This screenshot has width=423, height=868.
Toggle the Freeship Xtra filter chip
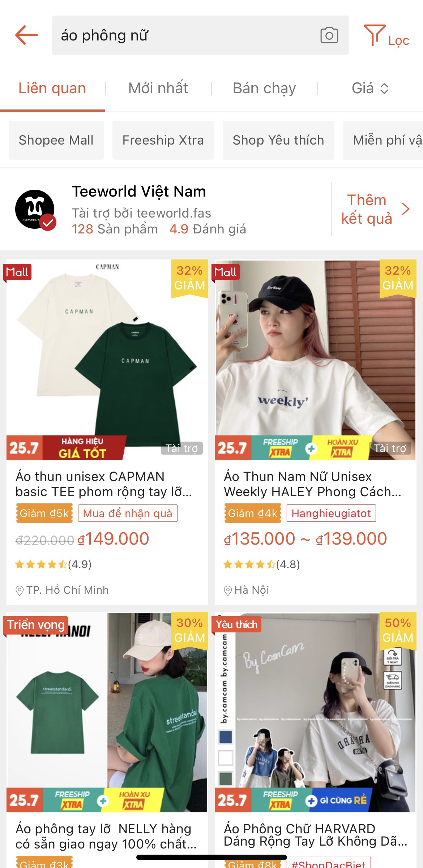point(163,140)
